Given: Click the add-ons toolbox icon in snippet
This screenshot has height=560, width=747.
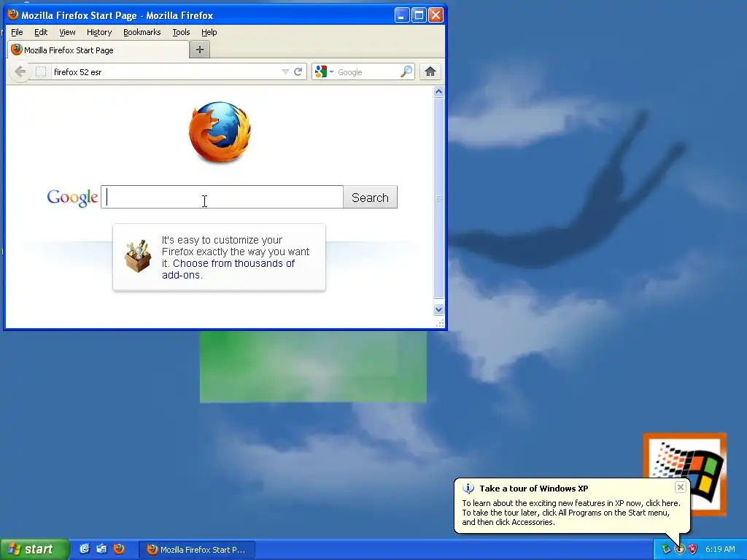Looking at the screenshot, I should (138, 256).
